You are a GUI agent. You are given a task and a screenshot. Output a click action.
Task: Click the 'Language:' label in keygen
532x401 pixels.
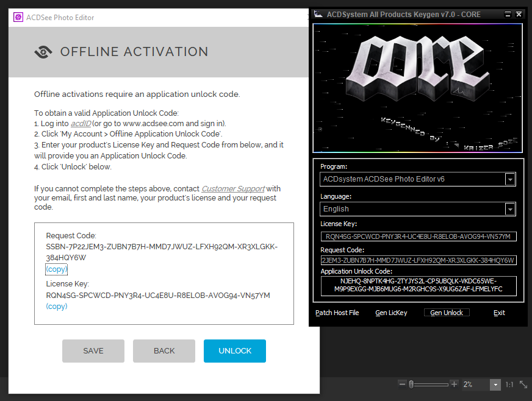pyautogui.click(x=336, y=196)
